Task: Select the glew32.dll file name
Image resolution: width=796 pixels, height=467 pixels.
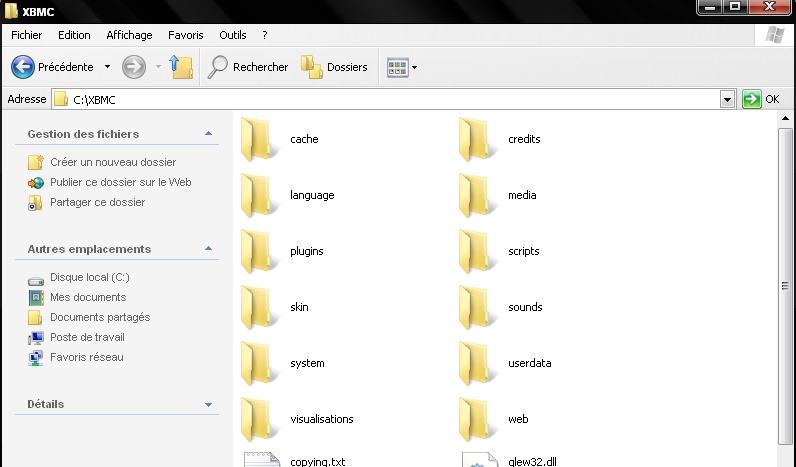Action: coord(532,461)
